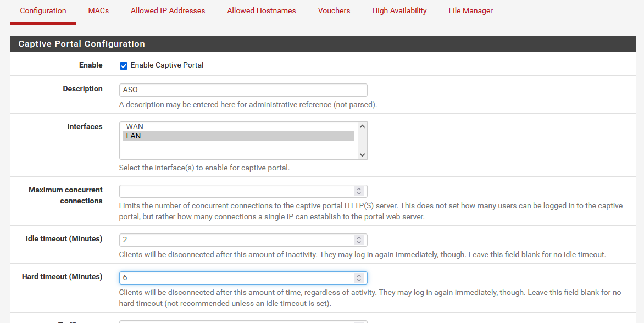The image size is (644, 323).
Task: Go to the Allowed Hostnames tab
Action: pos(262,10)
